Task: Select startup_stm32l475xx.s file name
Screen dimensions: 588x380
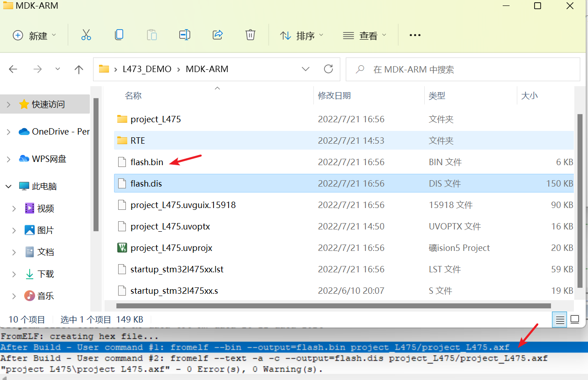Action: click(174, 291)
